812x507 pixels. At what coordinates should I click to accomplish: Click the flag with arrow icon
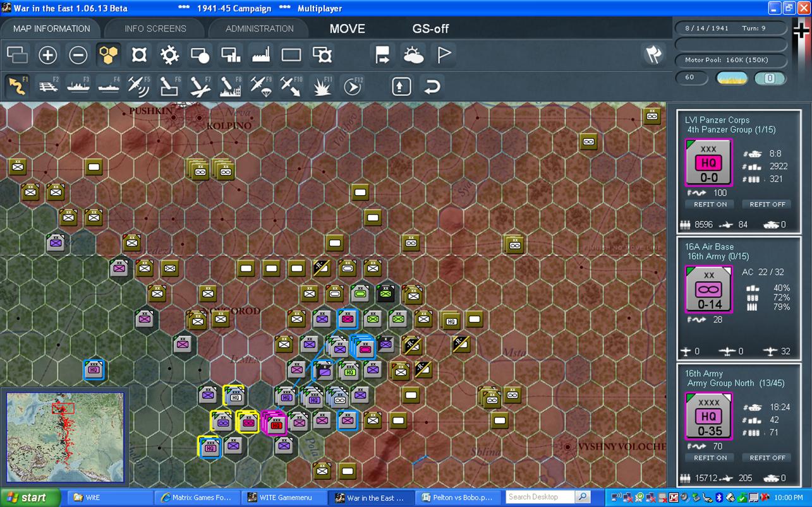click(383, 56)
